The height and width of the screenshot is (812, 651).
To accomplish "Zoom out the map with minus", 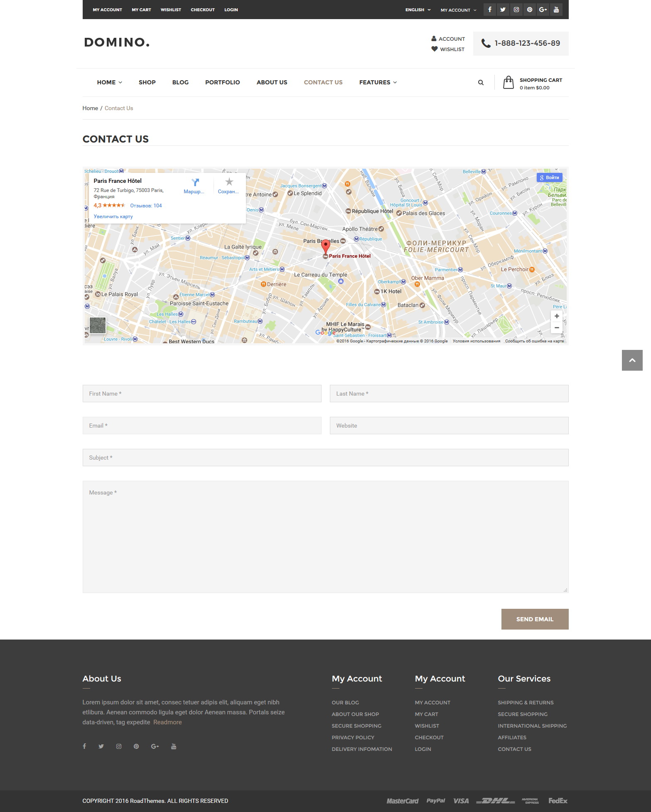I will click(x=557, y=327).
